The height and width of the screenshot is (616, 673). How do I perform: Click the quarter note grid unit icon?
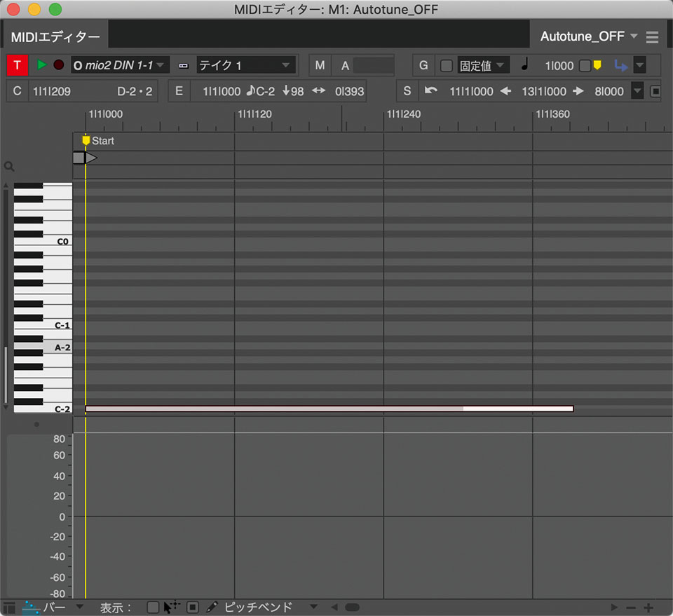point(524,64)
